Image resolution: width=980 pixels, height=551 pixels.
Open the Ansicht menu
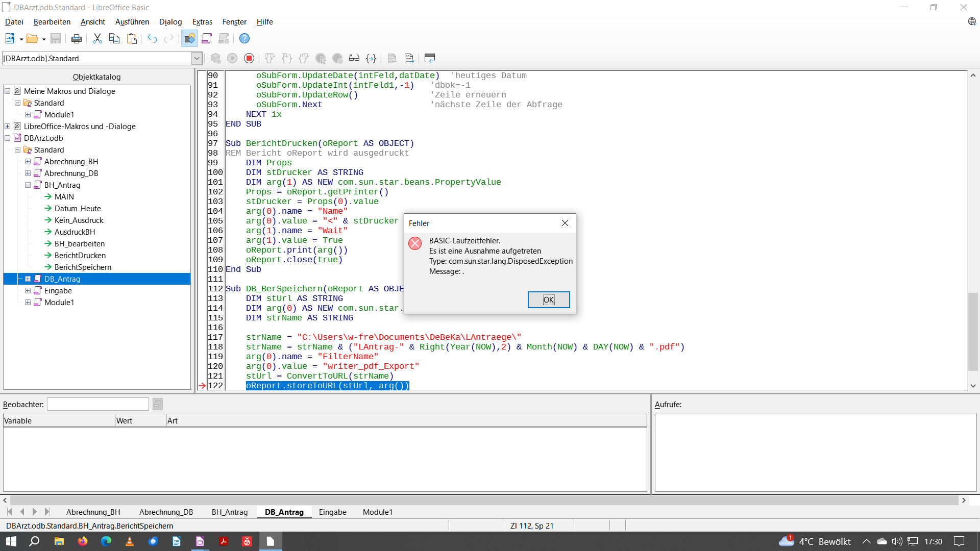tap(93, 22)
